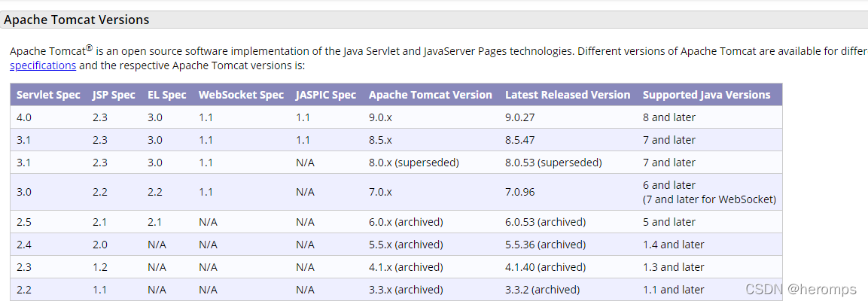Select the Latest Released Version column header
Screen dimensions: 868x304
tap(568, 95)
